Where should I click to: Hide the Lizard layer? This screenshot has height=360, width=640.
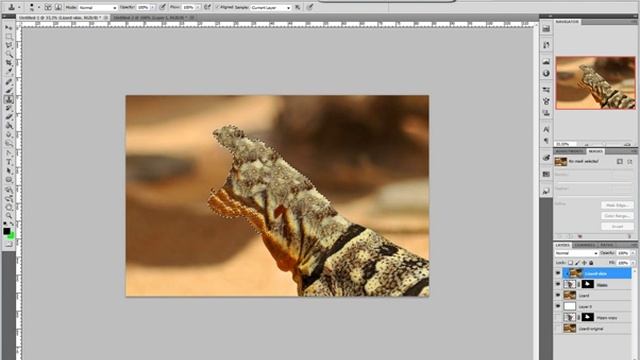coord(558,295)
